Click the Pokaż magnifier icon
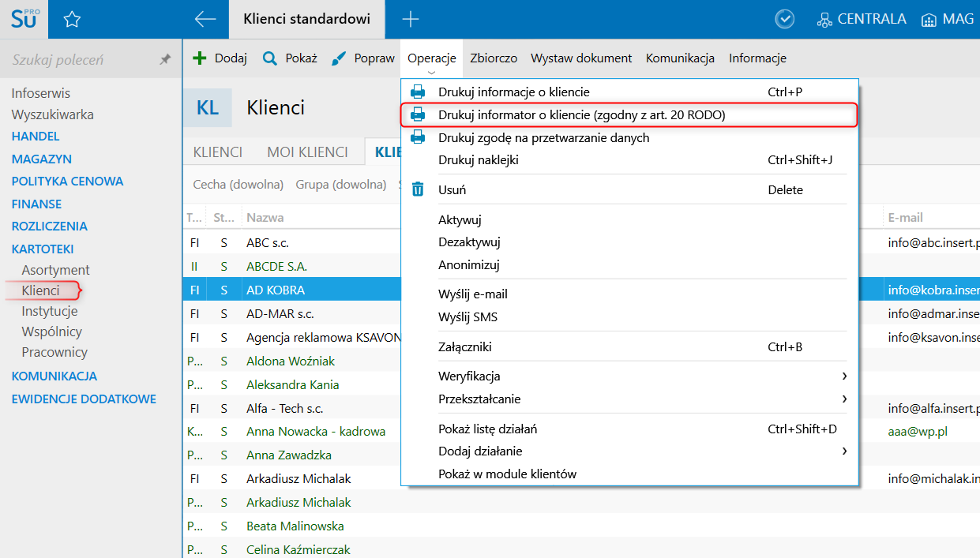This screenshot has height=558, width=980. (x=270, y=58)
